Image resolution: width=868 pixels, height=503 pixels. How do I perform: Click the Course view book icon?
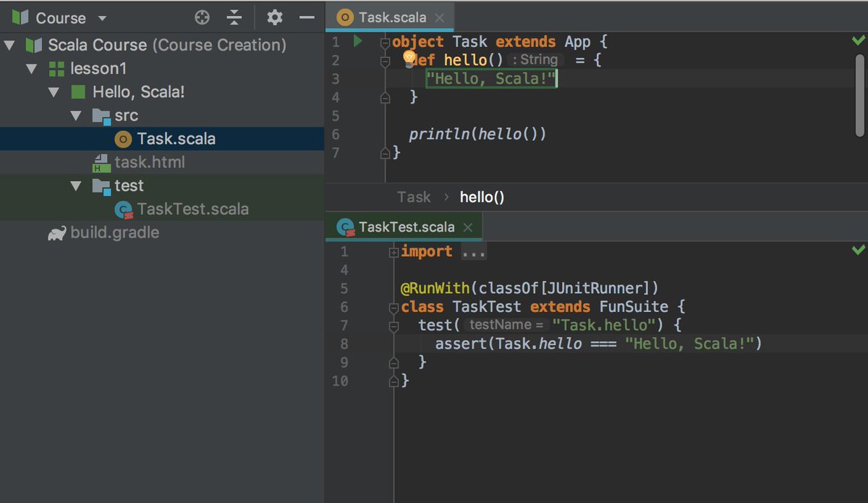[20, 17]
